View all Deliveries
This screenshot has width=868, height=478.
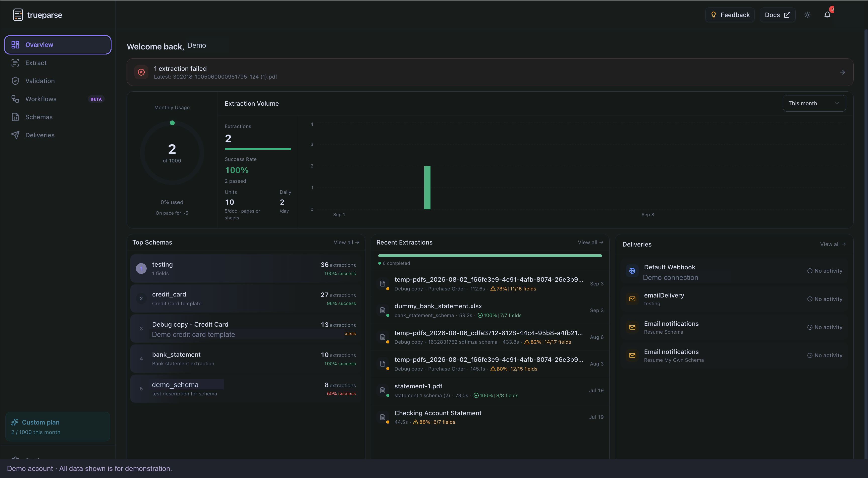833,244
